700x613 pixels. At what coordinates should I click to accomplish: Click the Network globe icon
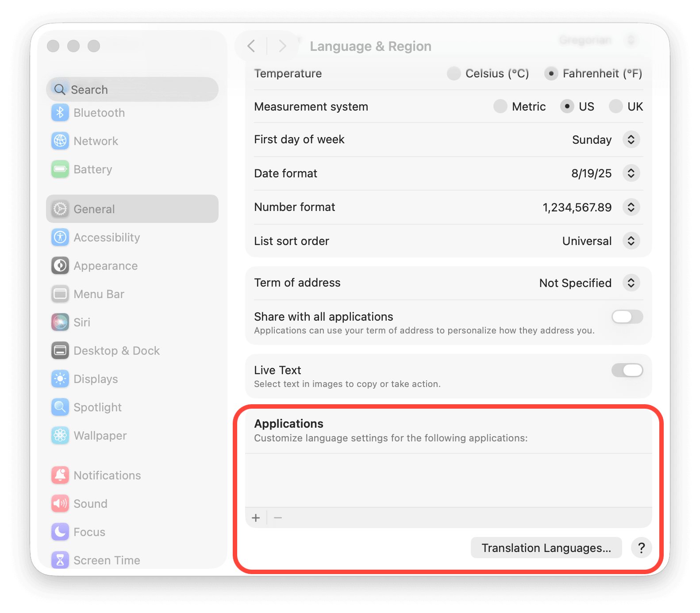60,141
